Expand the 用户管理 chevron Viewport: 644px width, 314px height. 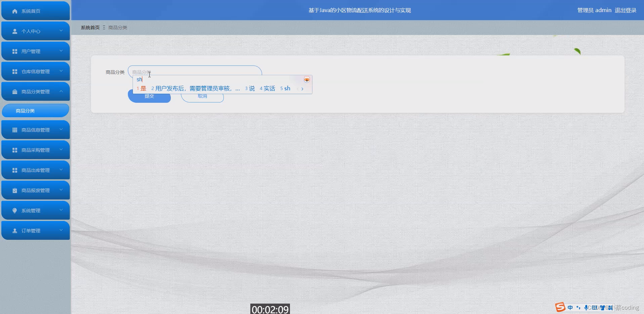(x=61, y=51)
